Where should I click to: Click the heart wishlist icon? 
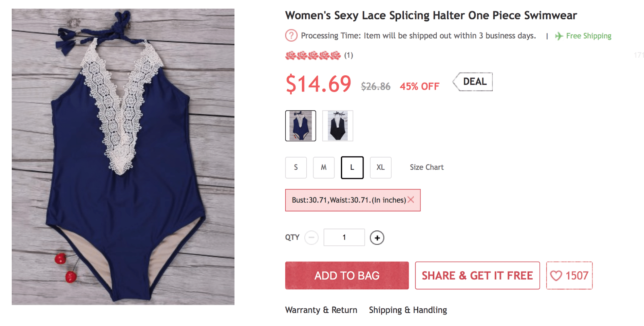tap(556, 276)
